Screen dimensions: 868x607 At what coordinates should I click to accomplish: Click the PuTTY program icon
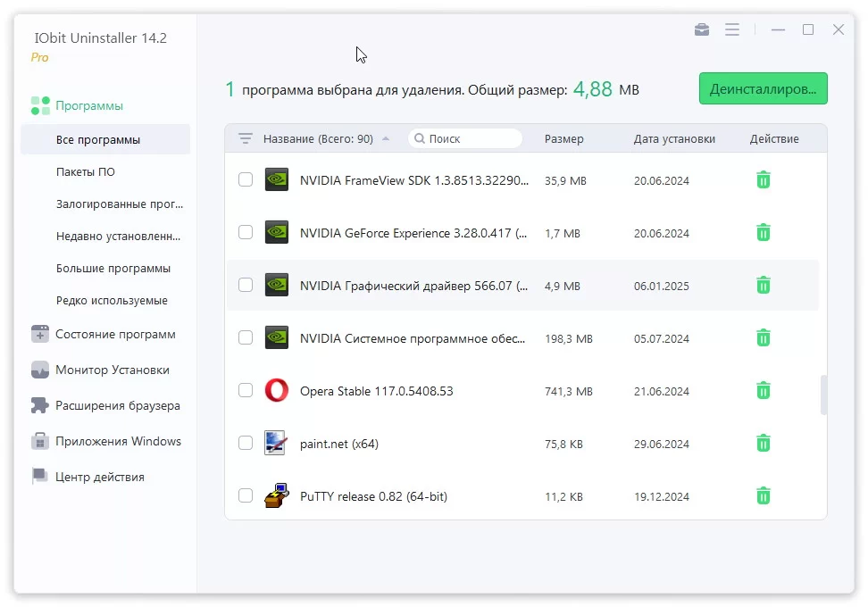tap(276, 495)
